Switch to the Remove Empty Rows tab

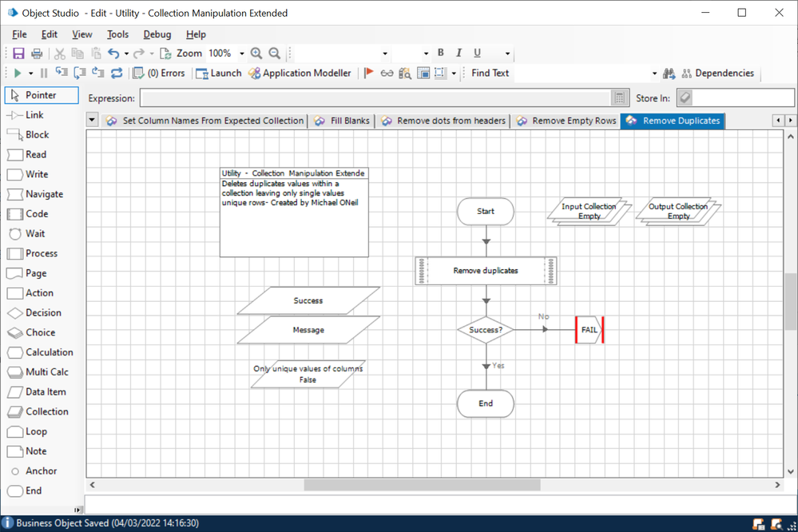tap(566, 121)
